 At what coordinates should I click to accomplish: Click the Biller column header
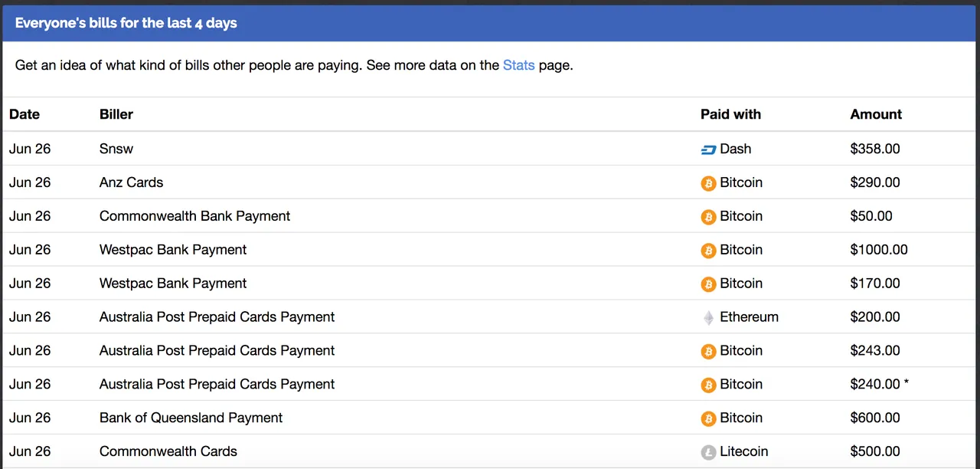pyautogui.click(x=116, y=114)
